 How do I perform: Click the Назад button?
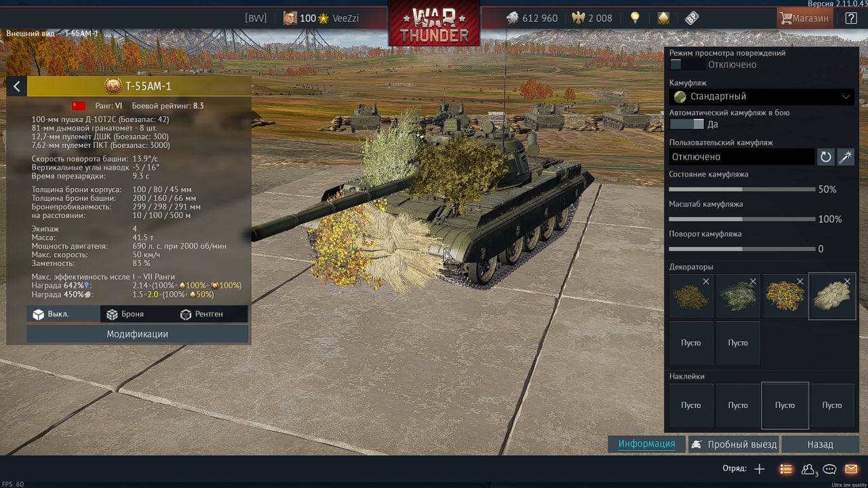(820, 445)
